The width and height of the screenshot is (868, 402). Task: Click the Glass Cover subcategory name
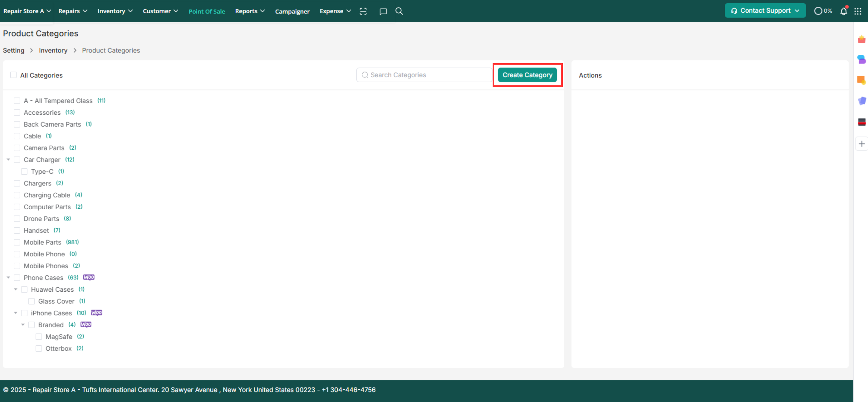(56, 301)
